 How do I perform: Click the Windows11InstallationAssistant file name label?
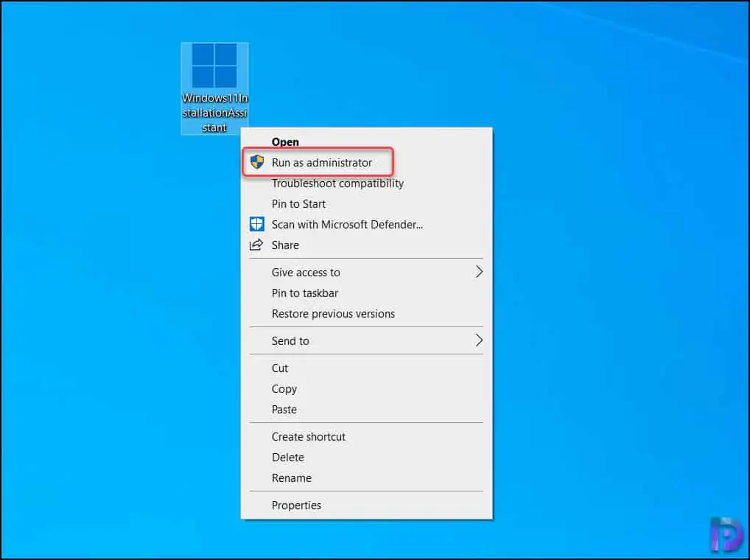pos(215,113)
